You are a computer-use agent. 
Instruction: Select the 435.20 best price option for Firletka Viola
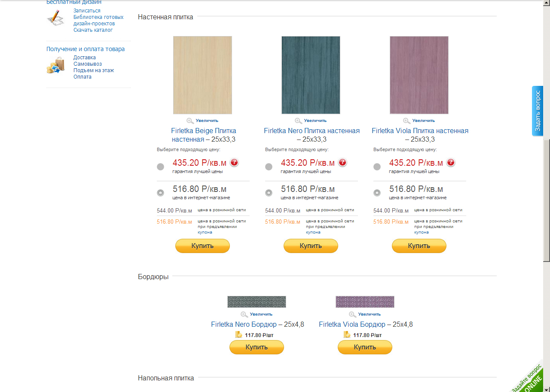(x=377, y=167)
